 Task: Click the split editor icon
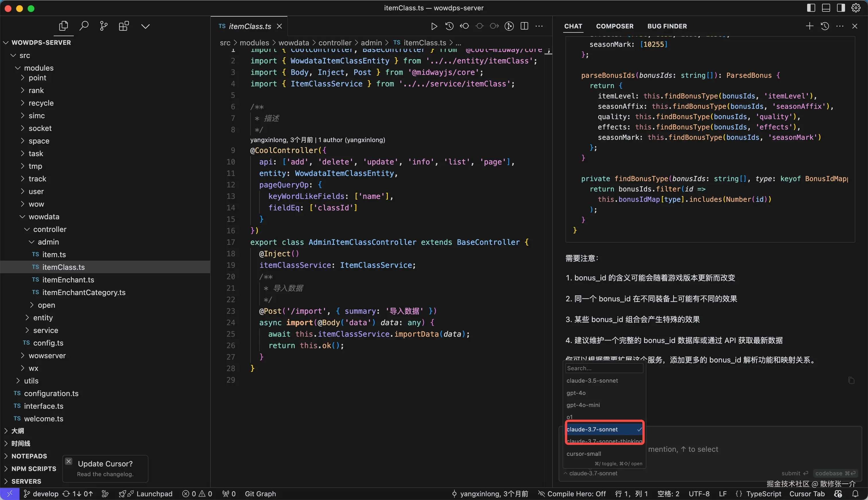(524, 26)
